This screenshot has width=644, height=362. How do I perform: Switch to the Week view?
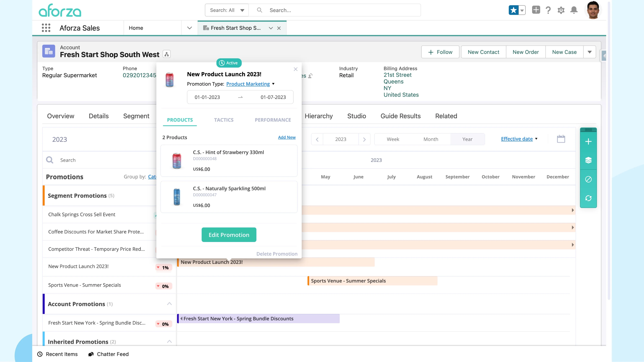pos(393,139)
